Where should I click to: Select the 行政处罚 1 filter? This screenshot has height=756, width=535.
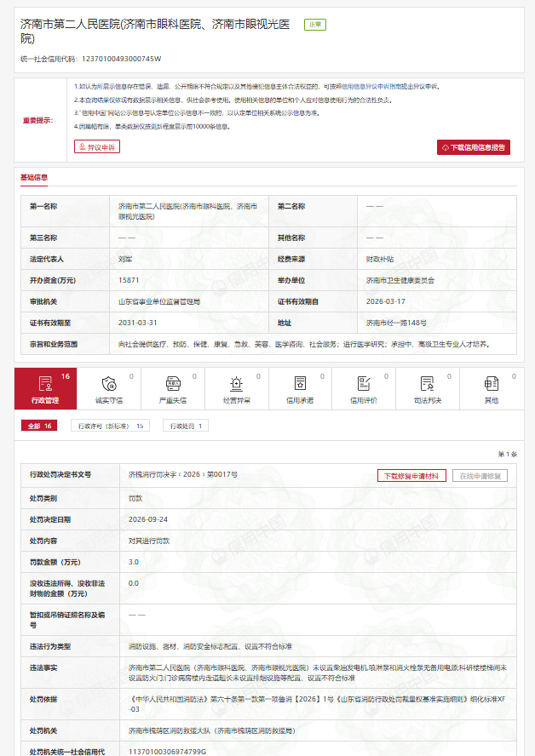186,426
